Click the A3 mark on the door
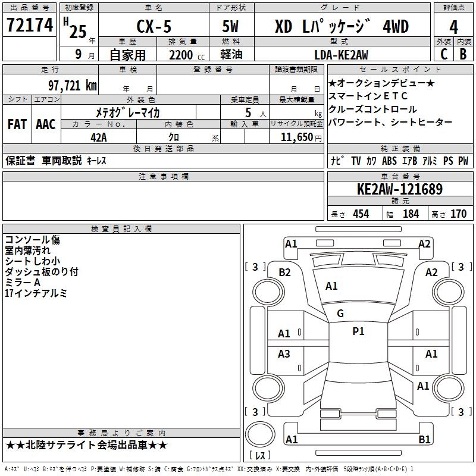476x476 pixels. coord(284,353)
